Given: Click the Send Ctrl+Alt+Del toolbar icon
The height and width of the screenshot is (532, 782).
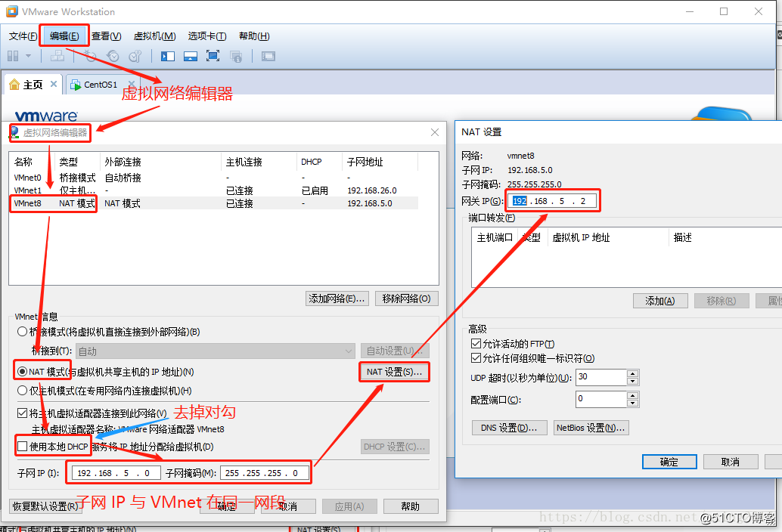Looking at the screenshot, I should click(57, 56).
